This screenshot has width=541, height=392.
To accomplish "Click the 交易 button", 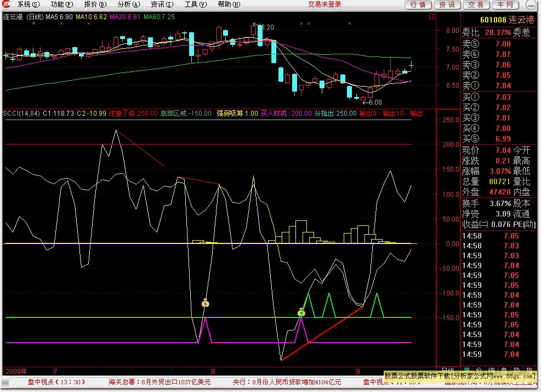I will (x=476, y=5).
